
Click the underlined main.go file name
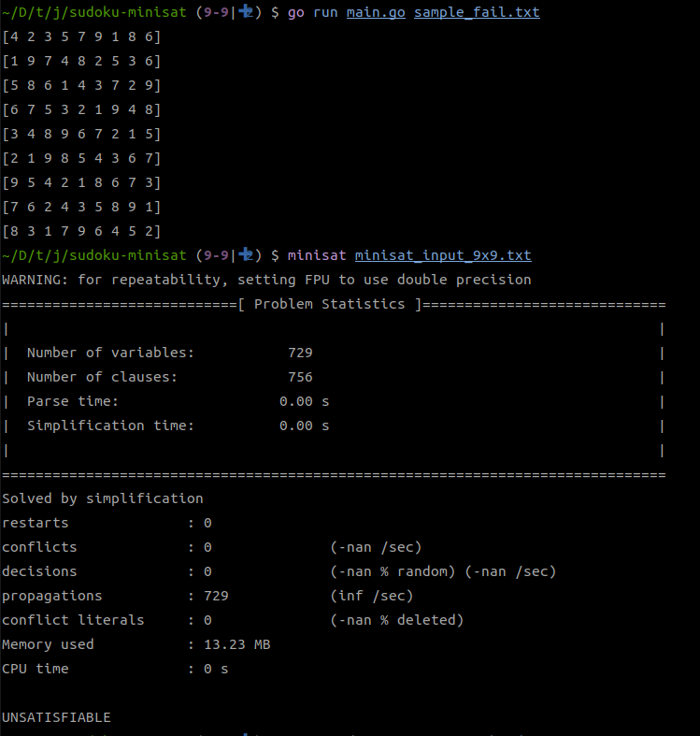click(x=376, y=12)
